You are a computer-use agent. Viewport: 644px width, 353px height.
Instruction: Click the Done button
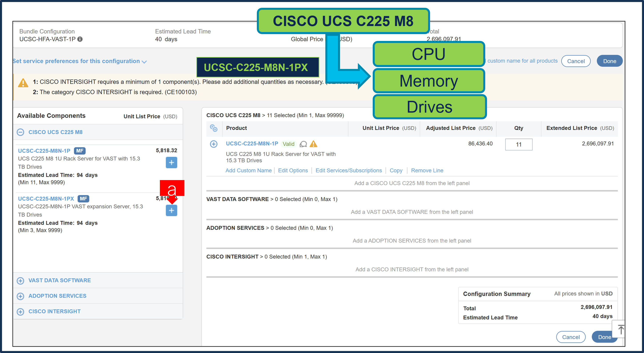click(610, 61)
